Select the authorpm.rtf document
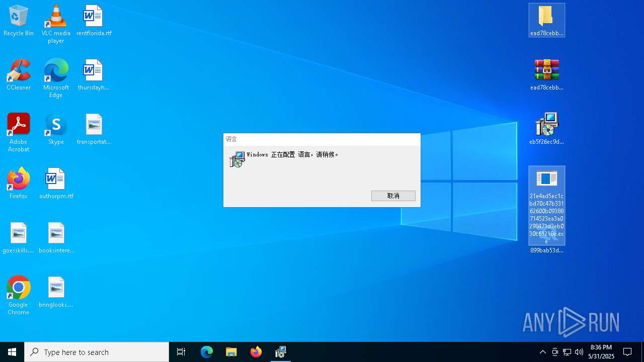Viewport: 644px width, 362px height. coord(56,184)
